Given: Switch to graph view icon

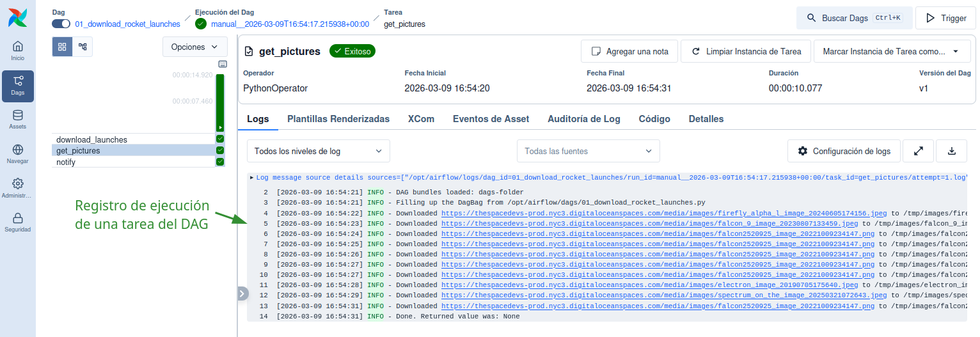Looking at the screenshot, I should coord(83,47).
